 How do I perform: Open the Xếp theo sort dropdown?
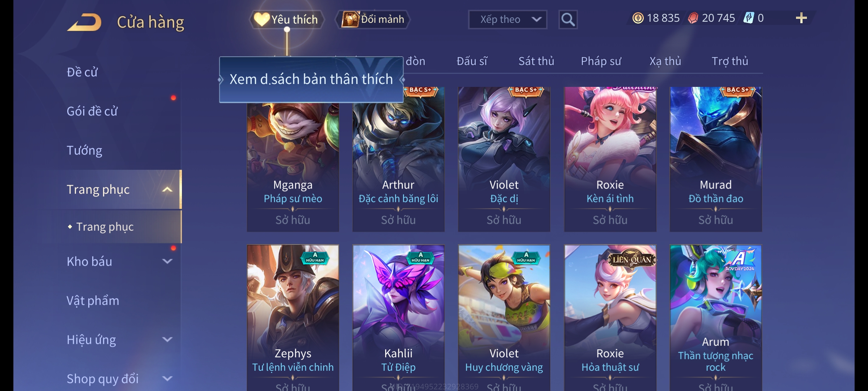coord(507,20)
